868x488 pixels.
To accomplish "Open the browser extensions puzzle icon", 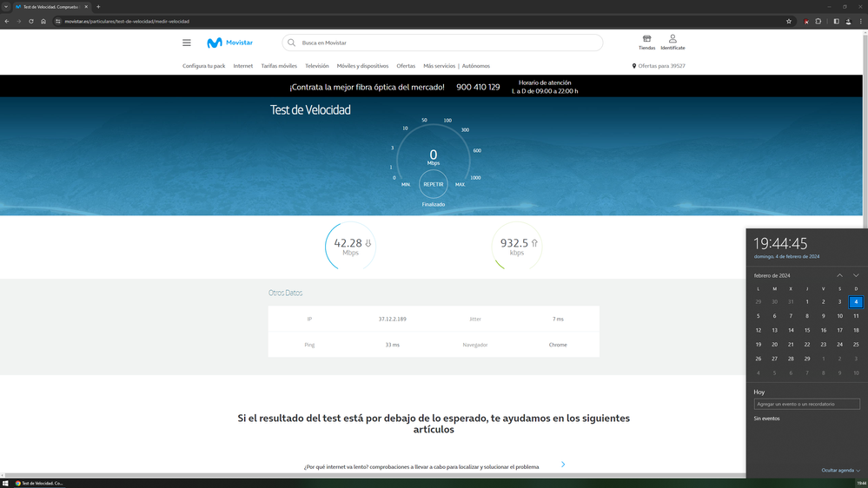I will tap(818, 21).
